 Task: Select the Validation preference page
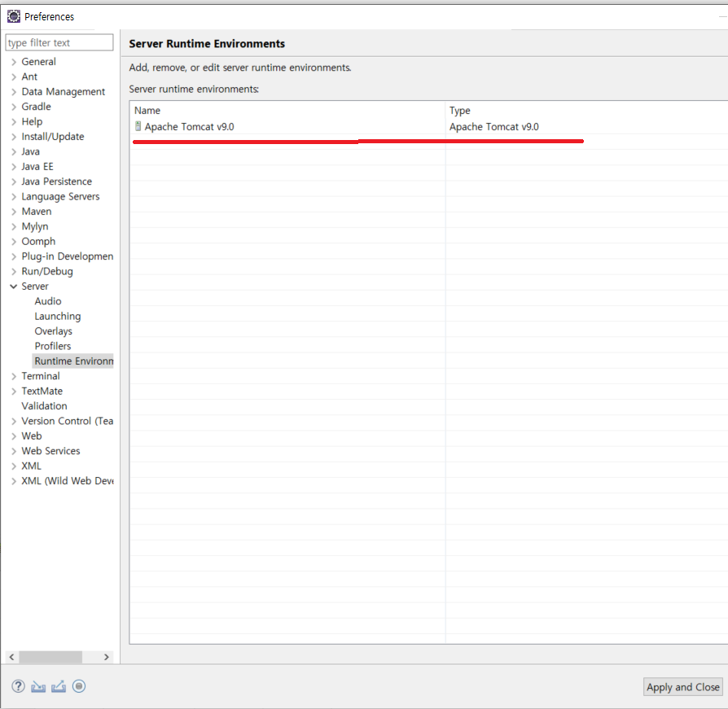tap(44, 406)
